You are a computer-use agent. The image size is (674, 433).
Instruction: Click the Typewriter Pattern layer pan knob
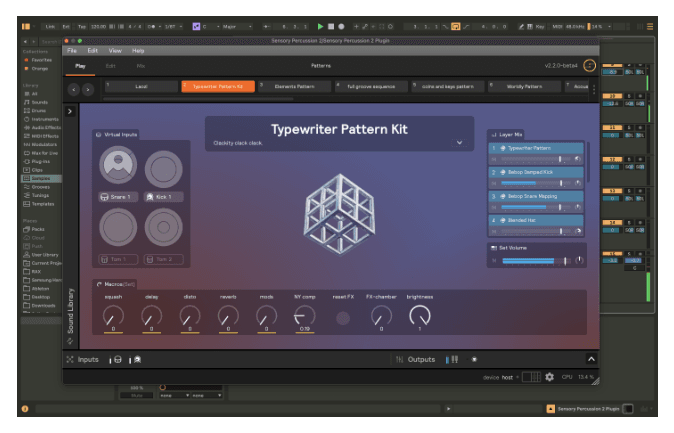tap(578, 160)
